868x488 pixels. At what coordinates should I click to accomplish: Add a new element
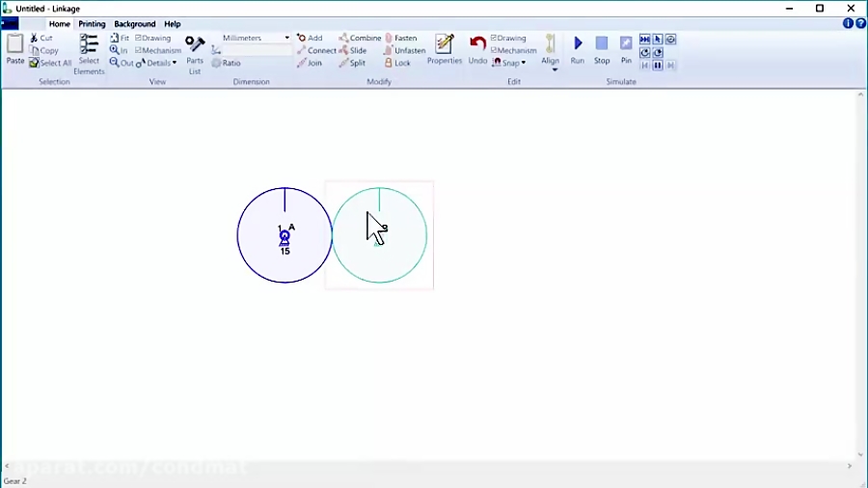(x=310, y=38)
